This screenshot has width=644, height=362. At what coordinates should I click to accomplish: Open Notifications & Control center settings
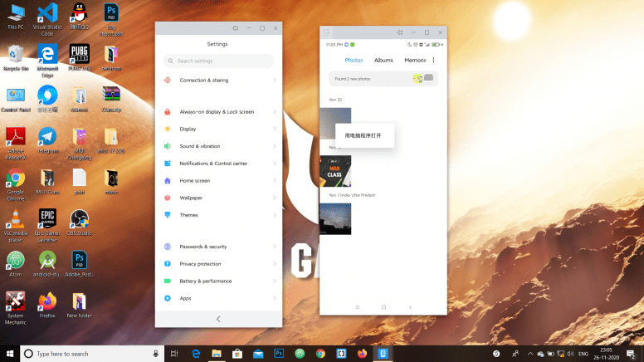click(x=219, y=164)
